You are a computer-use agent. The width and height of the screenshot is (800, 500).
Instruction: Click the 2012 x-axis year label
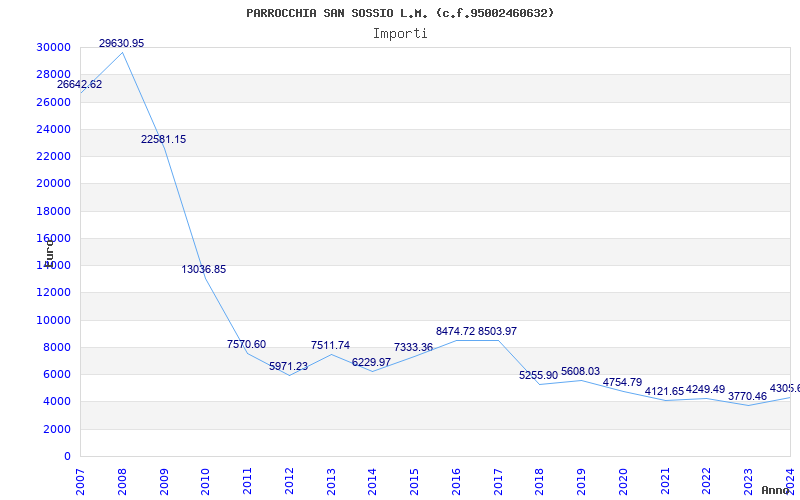click(289, 481)
